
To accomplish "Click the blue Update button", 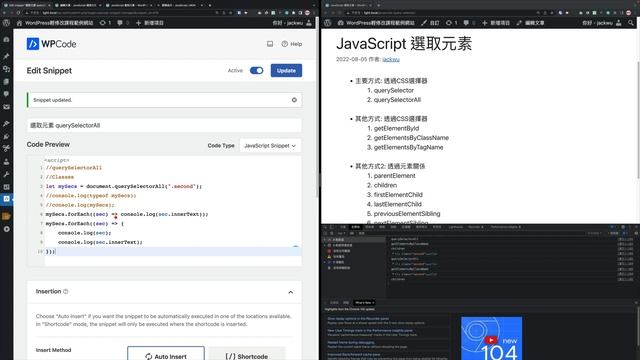I will coord(286,71).
